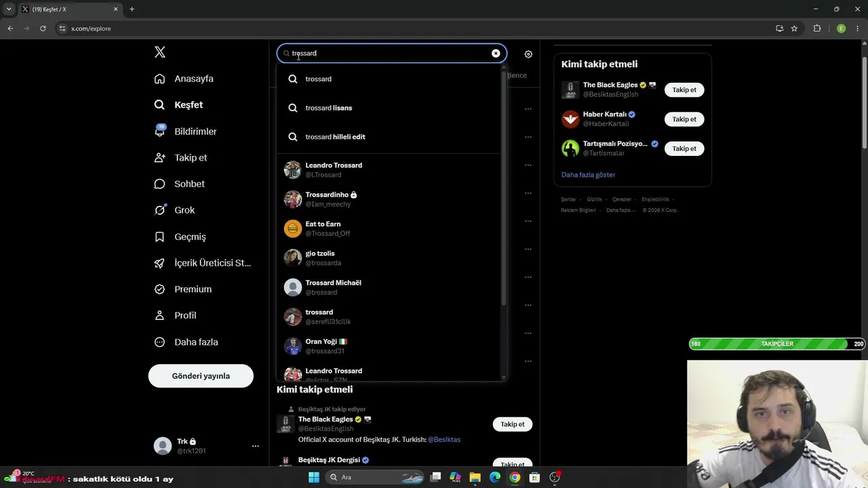This screenshot has width=868, height=488.
Task: Click the X logo in the sidebar
Action: pos(160,52)
